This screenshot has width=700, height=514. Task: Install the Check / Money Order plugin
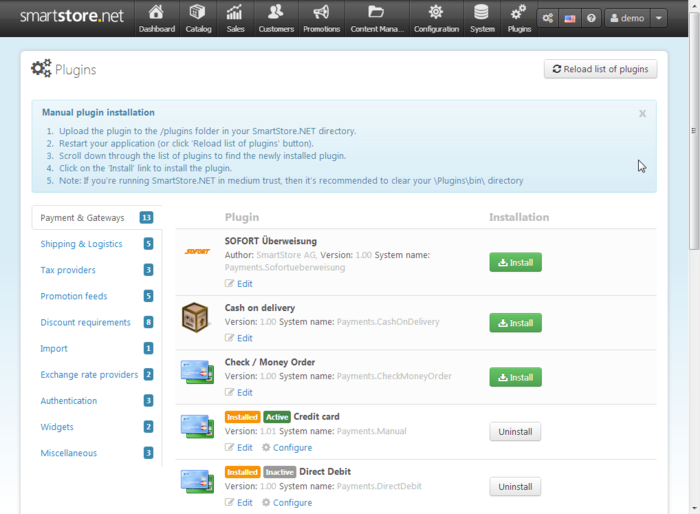516,377
